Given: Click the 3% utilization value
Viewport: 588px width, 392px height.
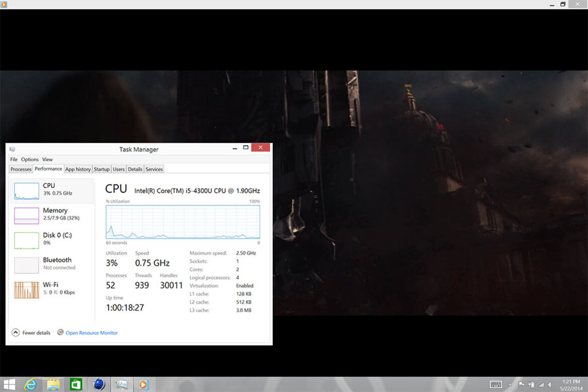Looking at the screenshot, I should (x=112, y=263).
